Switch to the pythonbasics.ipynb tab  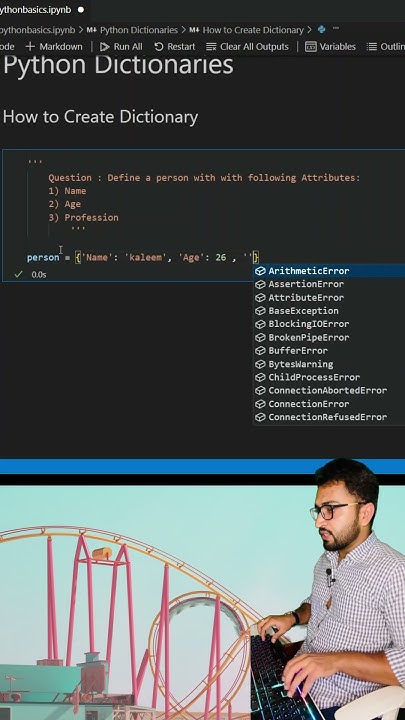click(x=35, y=10)
